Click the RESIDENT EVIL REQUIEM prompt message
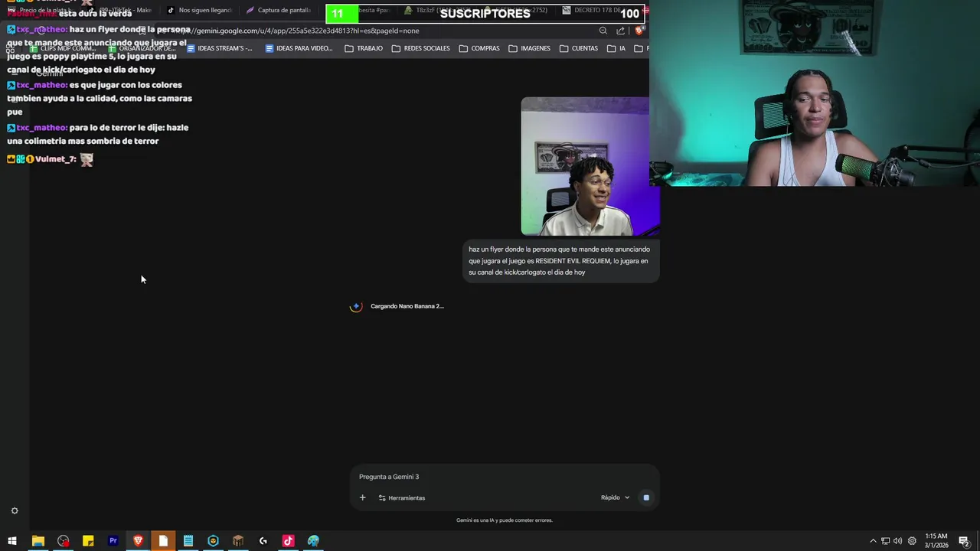Viewport: 980px width, 551px height. coord(561,261)
